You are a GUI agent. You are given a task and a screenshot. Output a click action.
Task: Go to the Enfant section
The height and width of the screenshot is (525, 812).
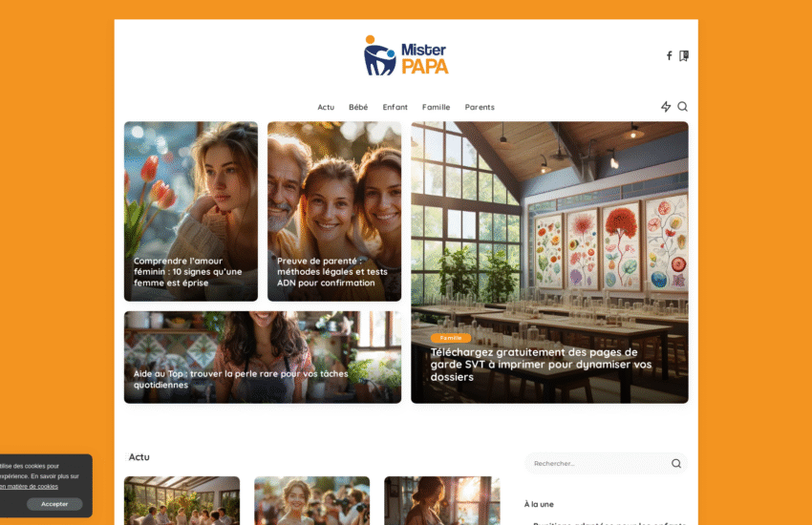[x=395, y=108]
